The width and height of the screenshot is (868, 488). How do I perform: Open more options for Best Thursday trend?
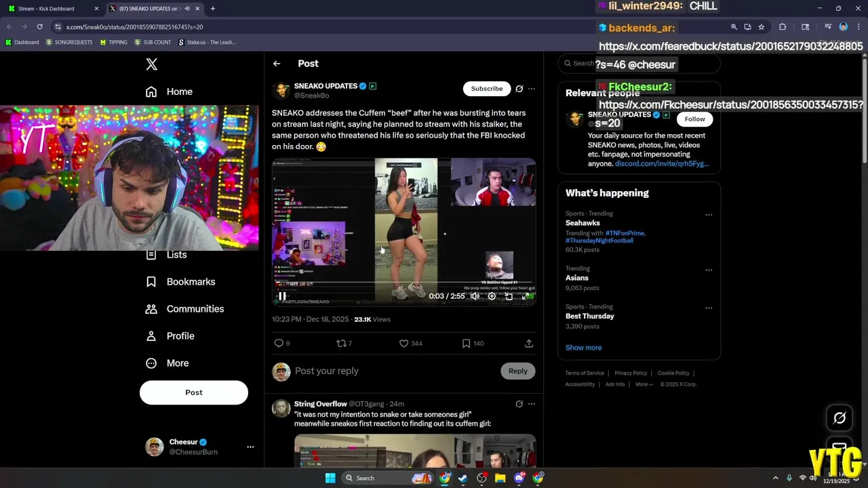(x=709, y=308)
